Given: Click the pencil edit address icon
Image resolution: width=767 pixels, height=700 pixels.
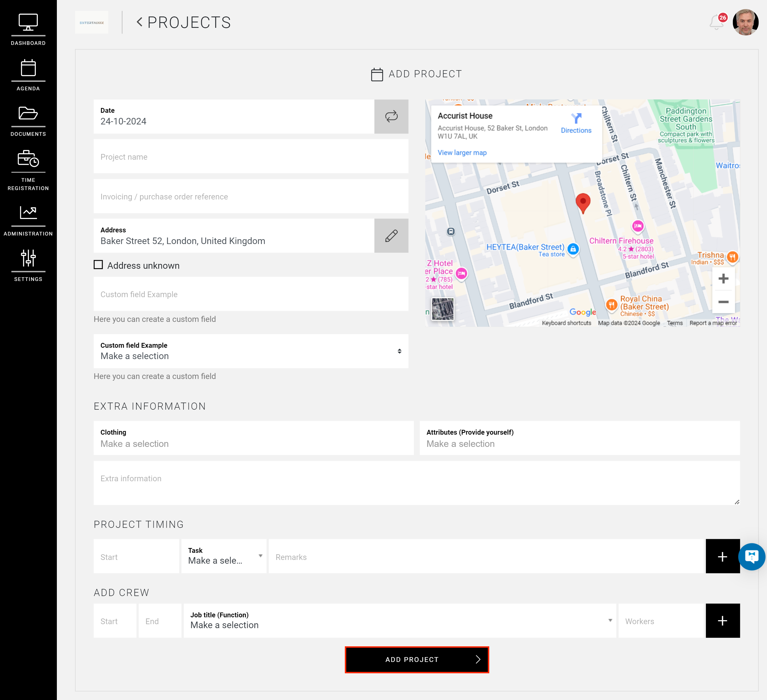Looking at the screenshot, I should point(391,236).
